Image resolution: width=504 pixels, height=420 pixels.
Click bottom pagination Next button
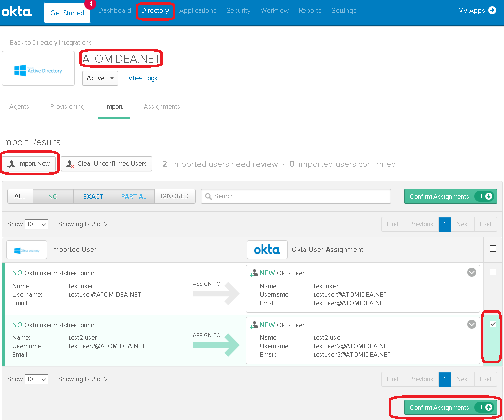(463, 379)
